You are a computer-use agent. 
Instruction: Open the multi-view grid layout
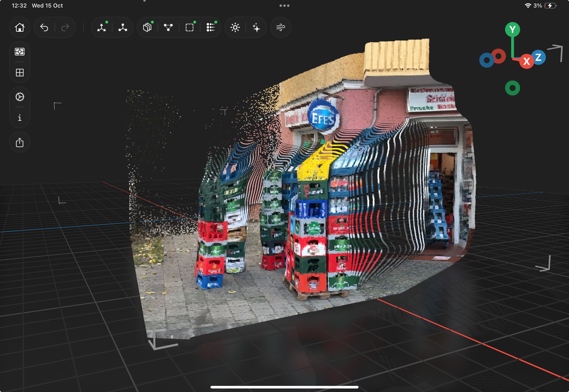click(20, 72)
